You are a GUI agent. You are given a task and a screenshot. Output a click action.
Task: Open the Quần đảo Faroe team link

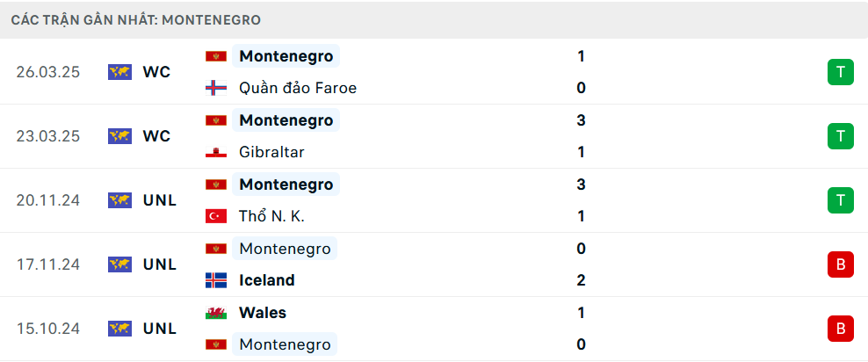(298, 88)
